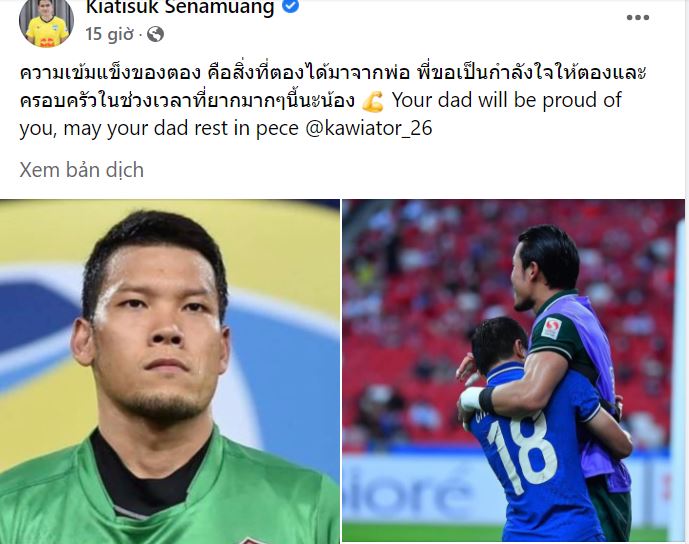The image size is (689, 544).
Task: Click the Thai text on first line
Action: click(333, 73)
